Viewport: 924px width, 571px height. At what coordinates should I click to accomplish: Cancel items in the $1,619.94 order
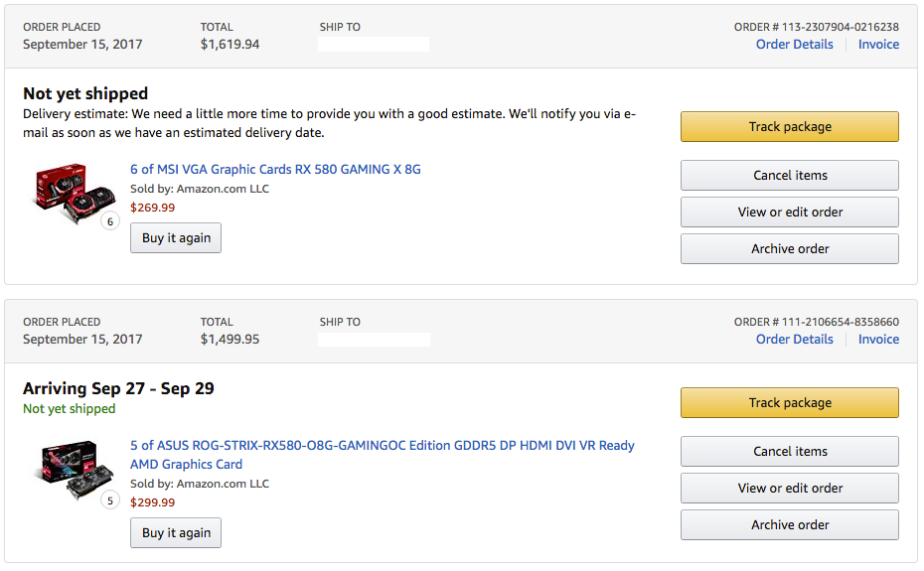pos(790,176)
